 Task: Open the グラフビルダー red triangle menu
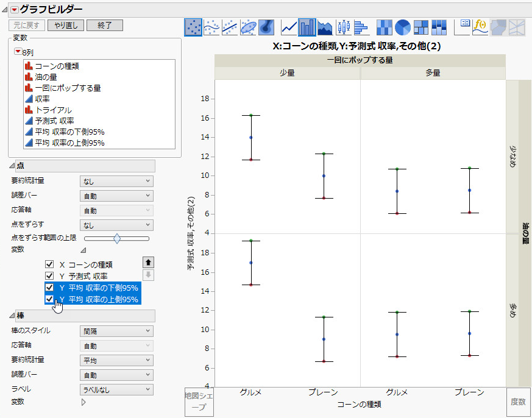[14, 10]
